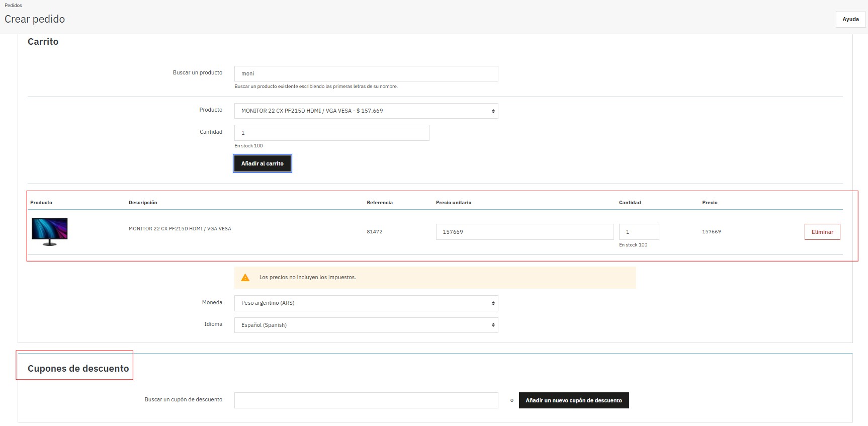Remove the monitor with Eliminar button
The image size is (868, 426).
[822, 232]
